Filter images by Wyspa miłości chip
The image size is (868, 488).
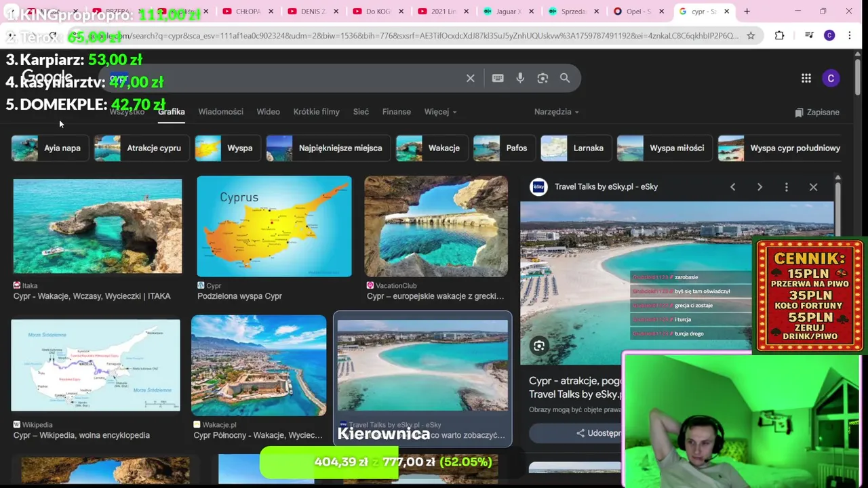(665, 148)
